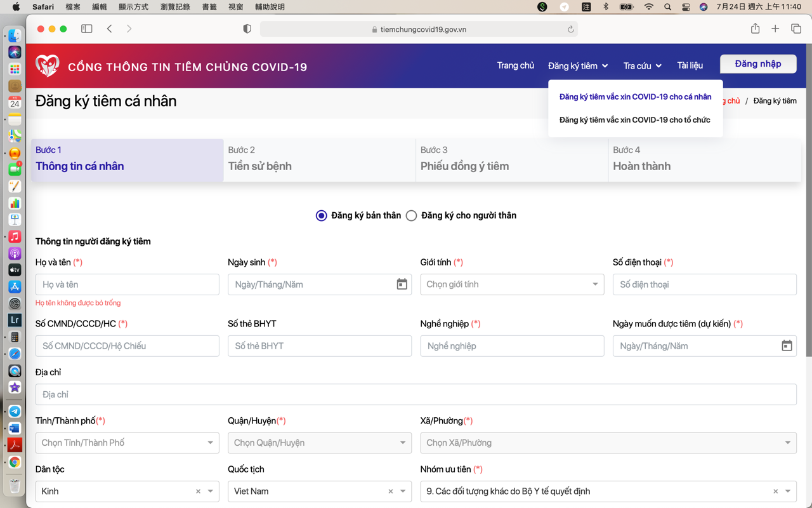The width and height of the screenshot is (812, 508).
Task: Open the Tài liệu link
Action: (x=690, y=66)
